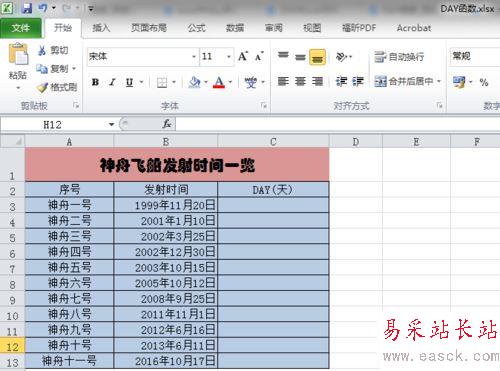The height and width of the screenshot is (371, 500).
Task: Toggle Italic formatting
Action: click(x=112, y=82)
